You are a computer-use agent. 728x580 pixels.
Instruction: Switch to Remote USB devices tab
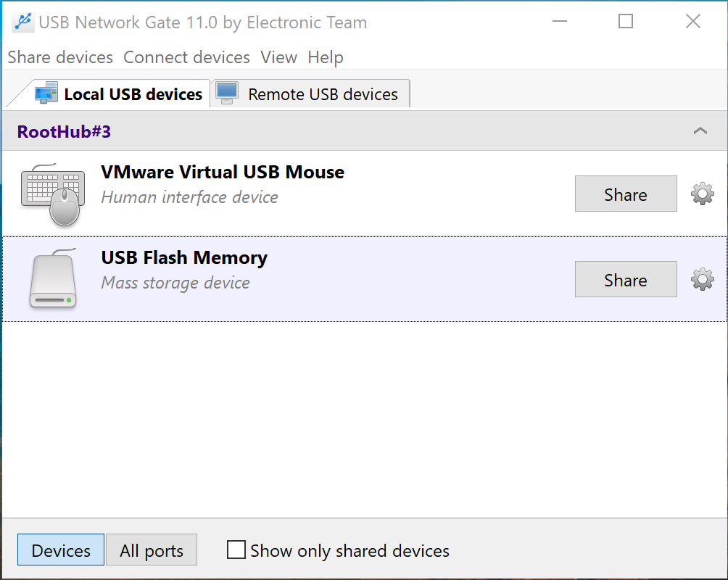pos(322,94)
